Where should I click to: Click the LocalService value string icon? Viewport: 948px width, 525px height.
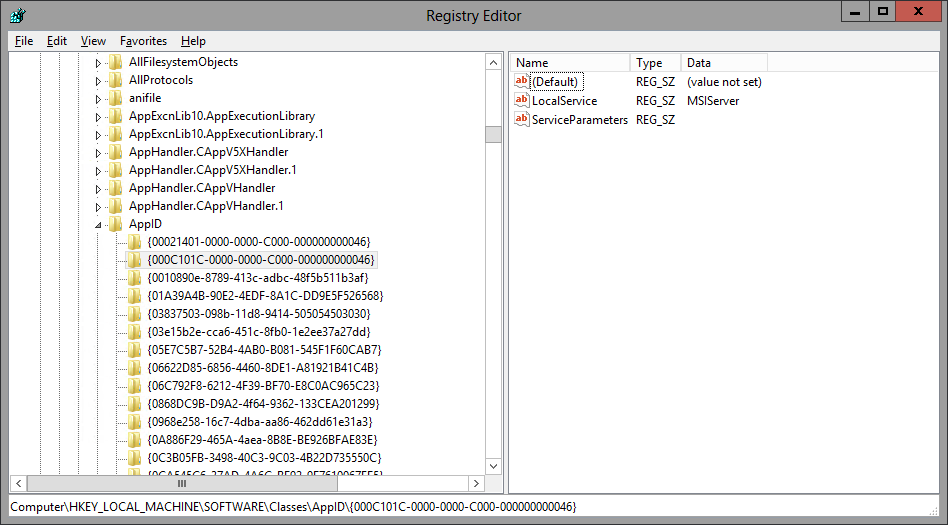(x=522, y=100)
